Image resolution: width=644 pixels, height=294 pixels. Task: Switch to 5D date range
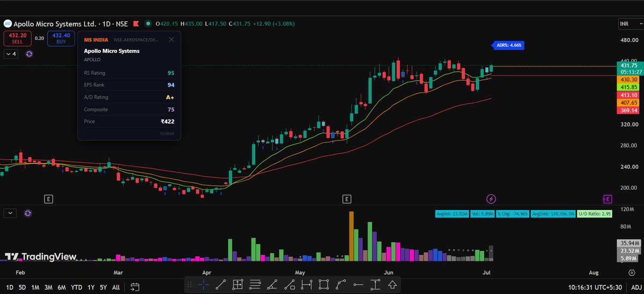point(23,287)
